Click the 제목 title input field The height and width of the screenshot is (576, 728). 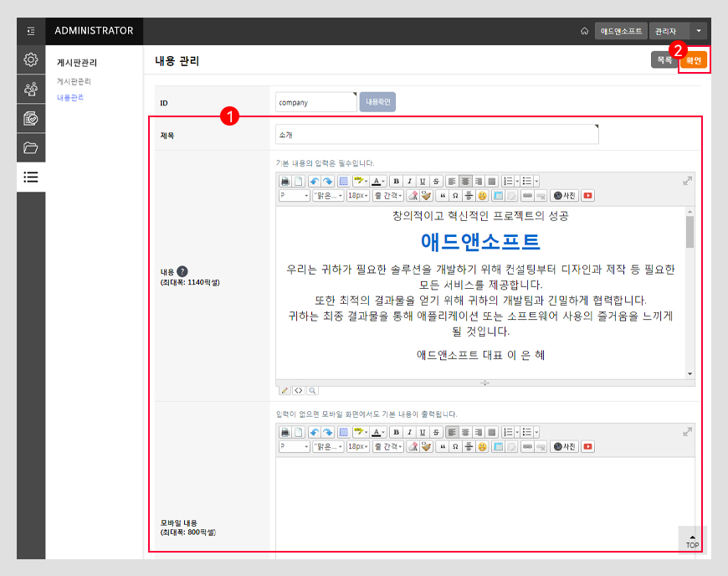point(437,134)
